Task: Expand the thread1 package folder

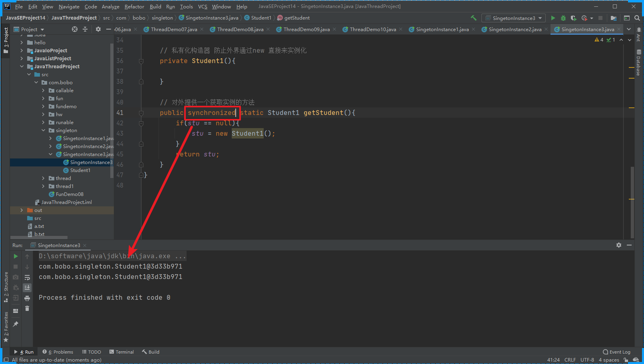Action: 43,186
